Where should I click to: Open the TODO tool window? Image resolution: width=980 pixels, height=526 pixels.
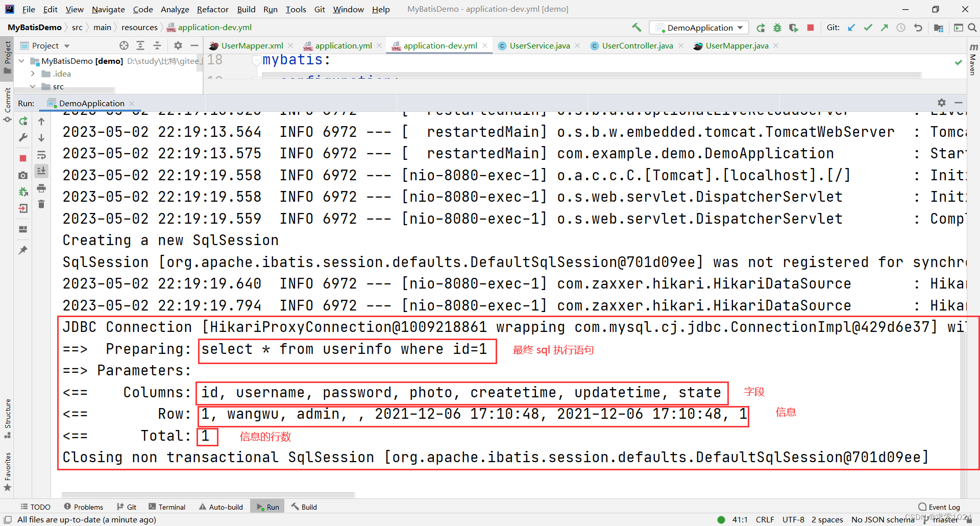tap(35, 507)
